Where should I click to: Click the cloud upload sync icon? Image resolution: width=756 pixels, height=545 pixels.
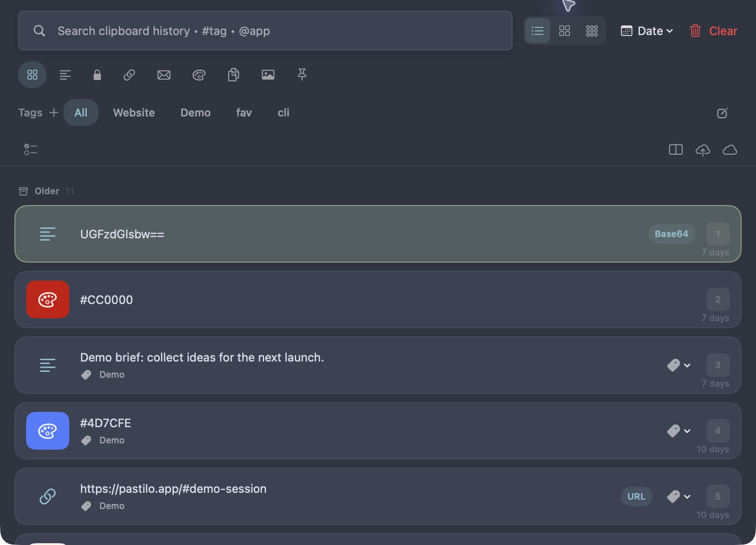tap(703, 150)
